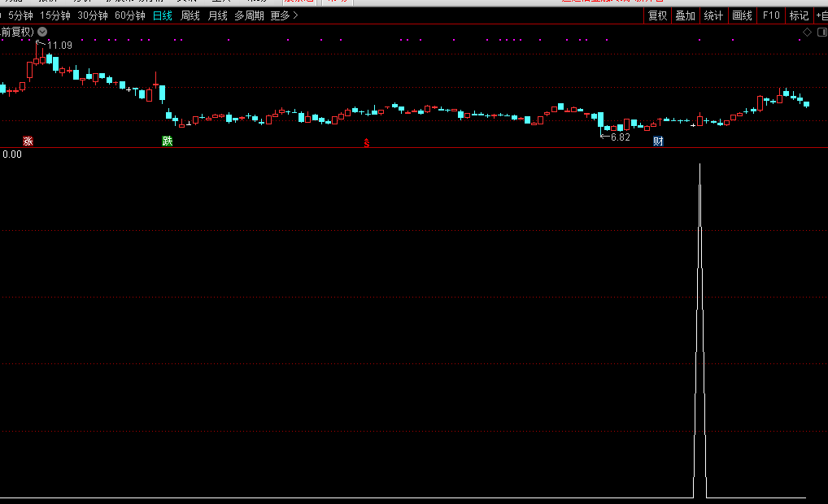
Task: Expand the 前复权 dropdown arrow
Action: (43, 32)
